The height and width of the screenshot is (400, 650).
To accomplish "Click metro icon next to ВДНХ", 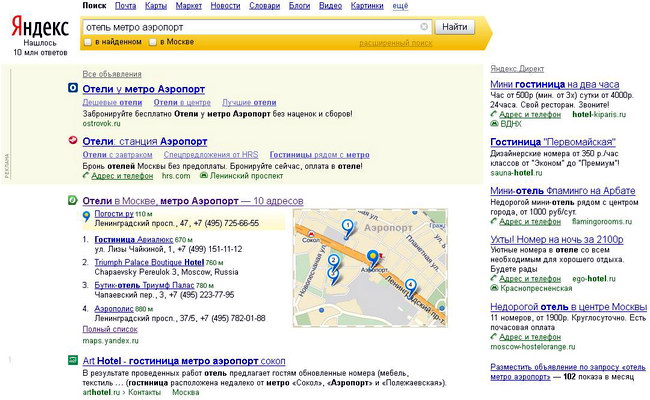I will (494, 124).
